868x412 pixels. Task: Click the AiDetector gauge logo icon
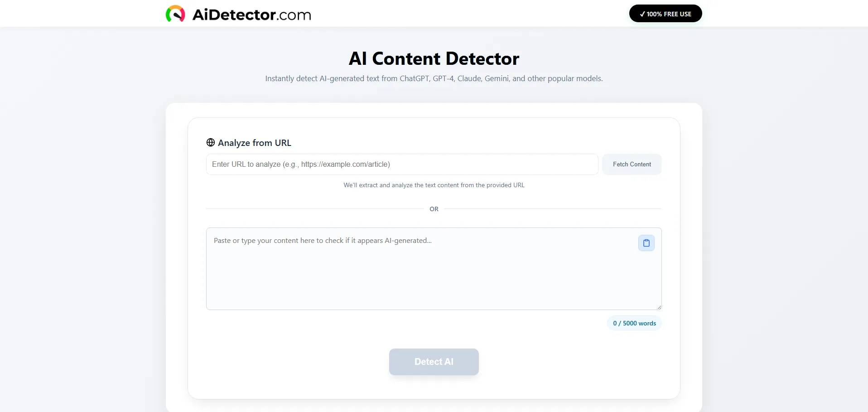point(175,14)
